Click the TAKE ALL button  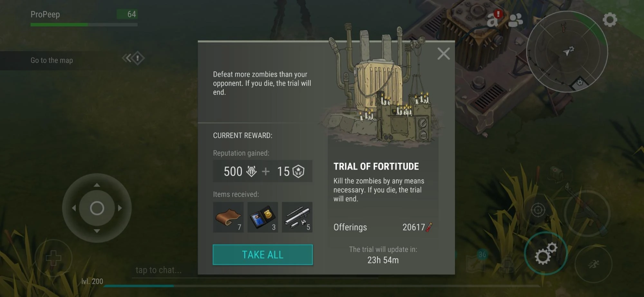(x=262, y=255)
